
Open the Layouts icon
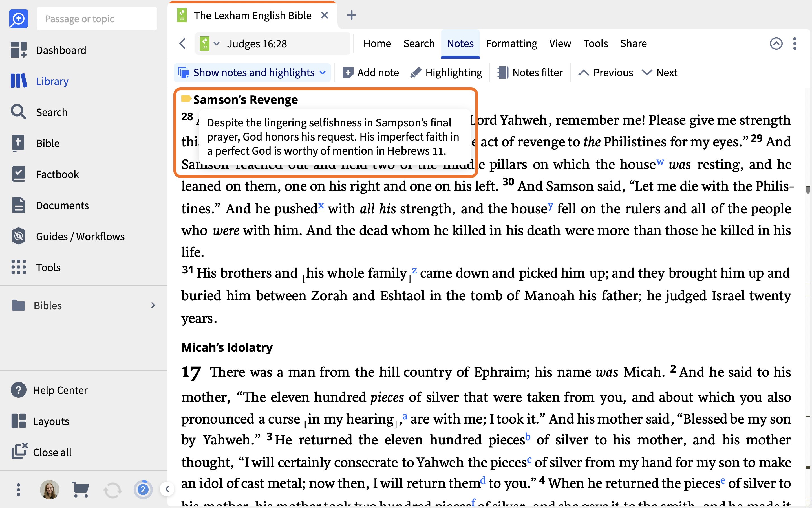pos(18,421)
